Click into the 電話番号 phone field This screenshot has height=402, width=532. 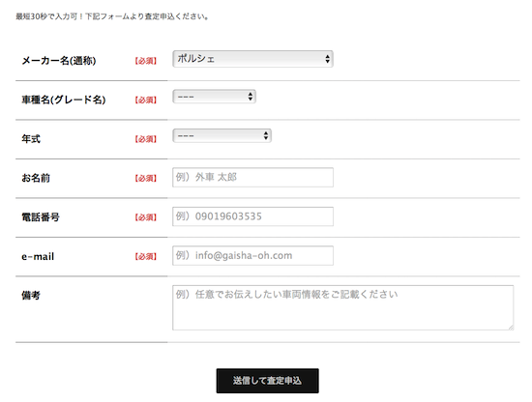point(252,216)
